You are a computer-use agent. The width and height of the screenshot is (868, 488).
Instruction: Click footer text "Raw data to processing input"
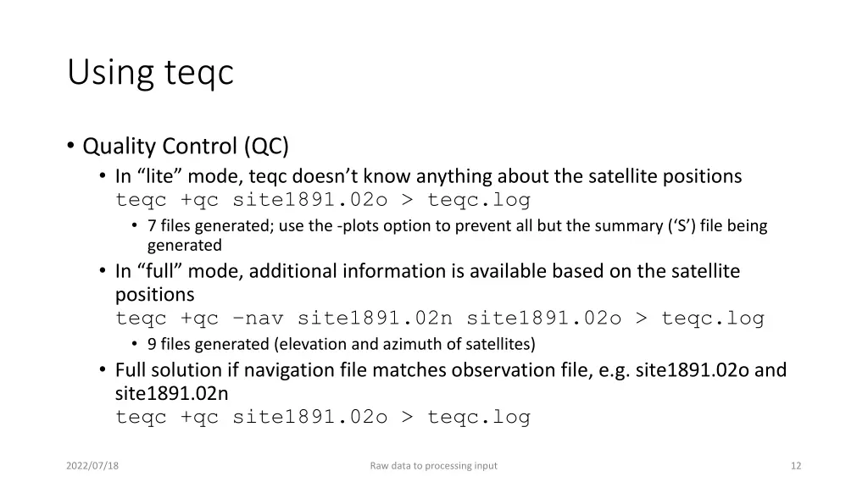pyautogui.click(x=434, y=465)
